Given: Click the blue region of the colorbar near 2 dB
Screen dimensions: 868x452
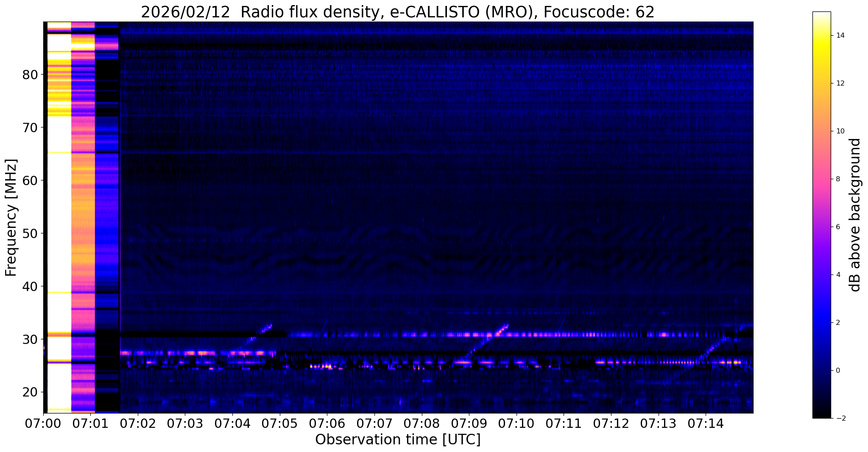Looking at the screenshot, I should click(x=821, y=323).
